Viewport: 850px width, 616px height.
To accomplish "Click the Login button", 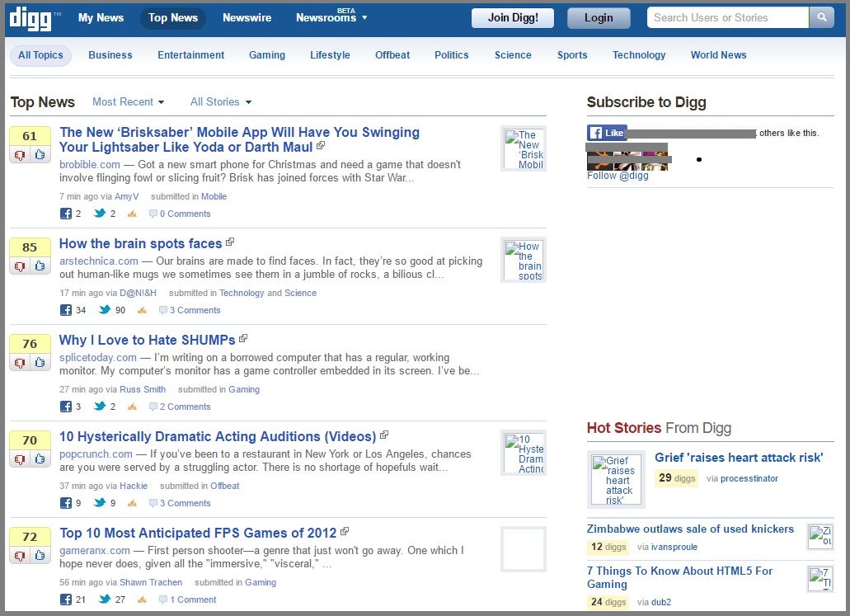I will tap(599, 18).
